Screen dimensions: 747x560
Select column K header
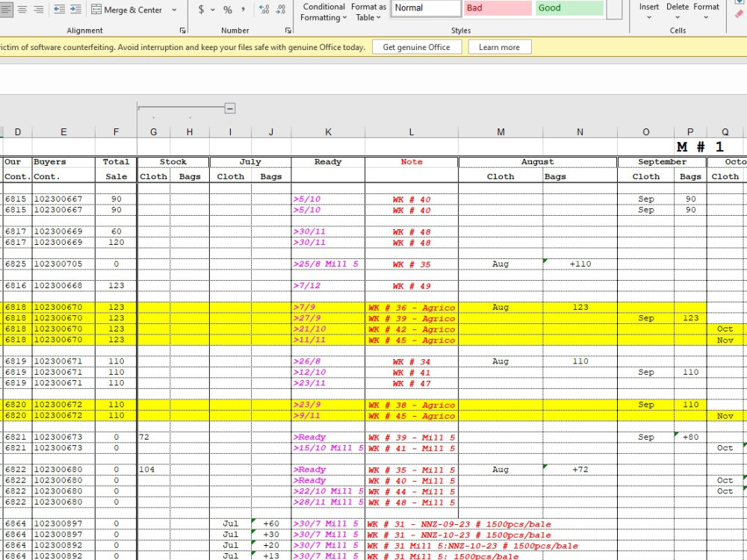point(328,132)
